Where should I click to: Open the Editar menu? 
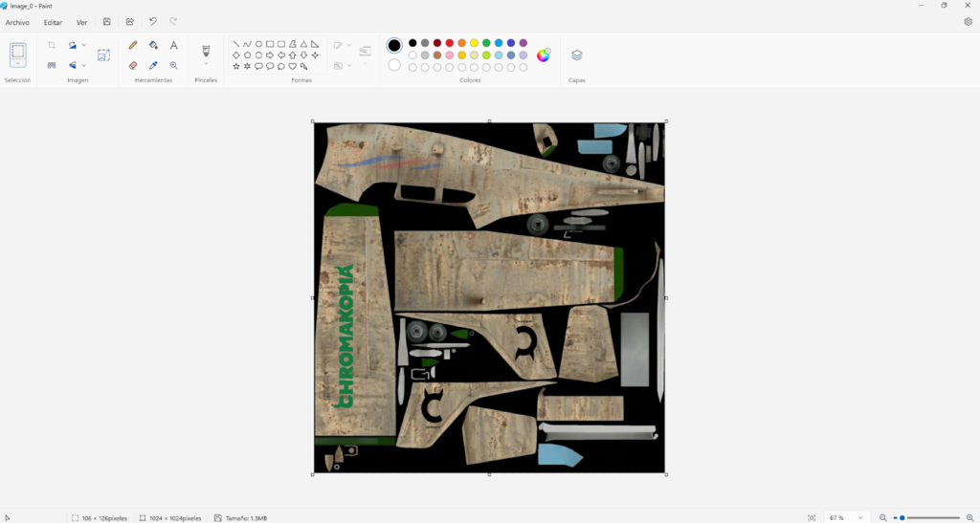coord(54,22)
